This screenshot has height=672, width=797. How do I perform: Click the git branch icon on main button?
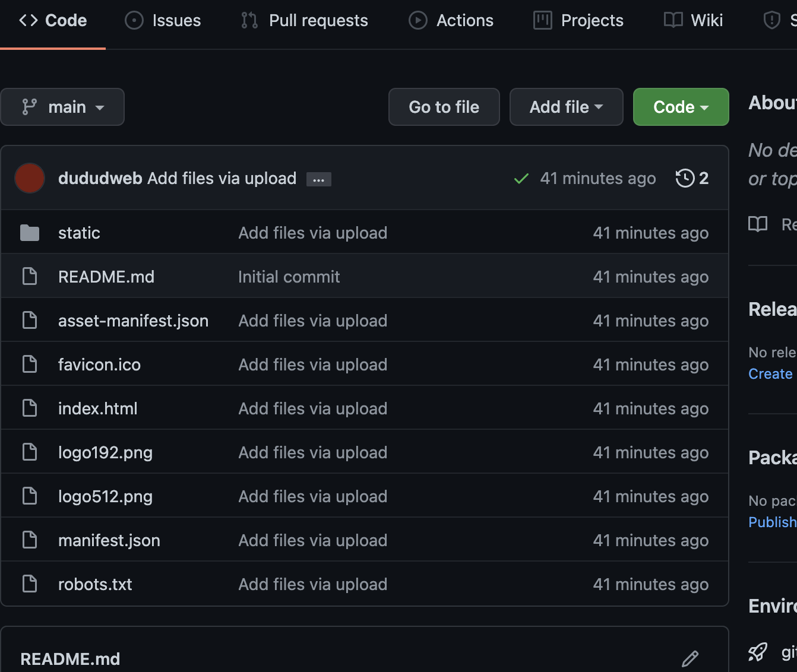30,107
